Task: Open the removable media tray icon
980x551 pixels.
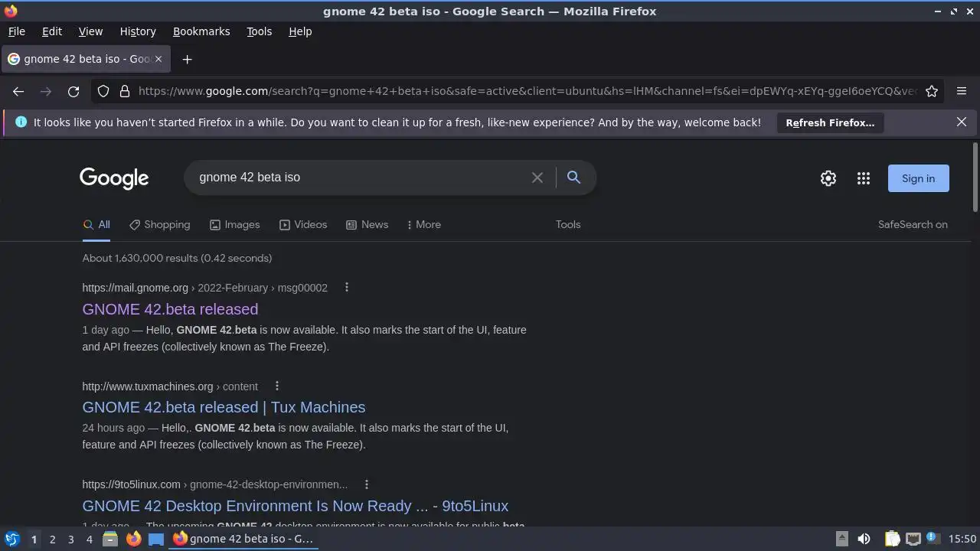Action: pos(841,539)
